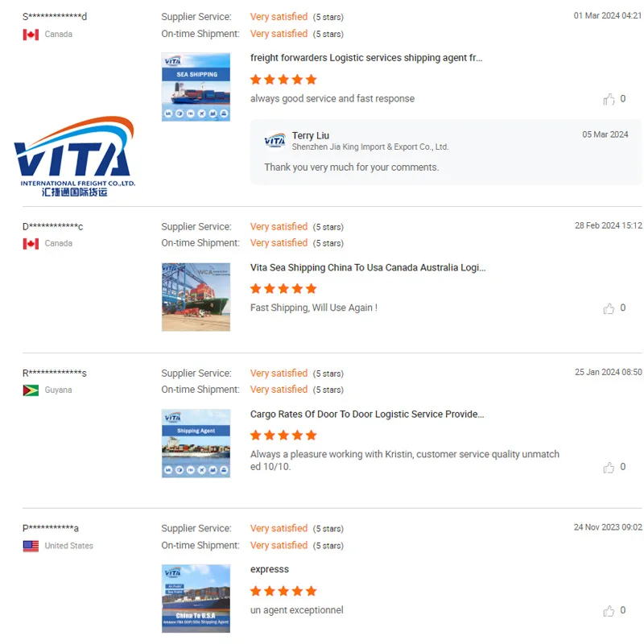Open the Shipping Agent product thumbnail
The width and height of the screenshot is (644, 644).
pos(196,444)
